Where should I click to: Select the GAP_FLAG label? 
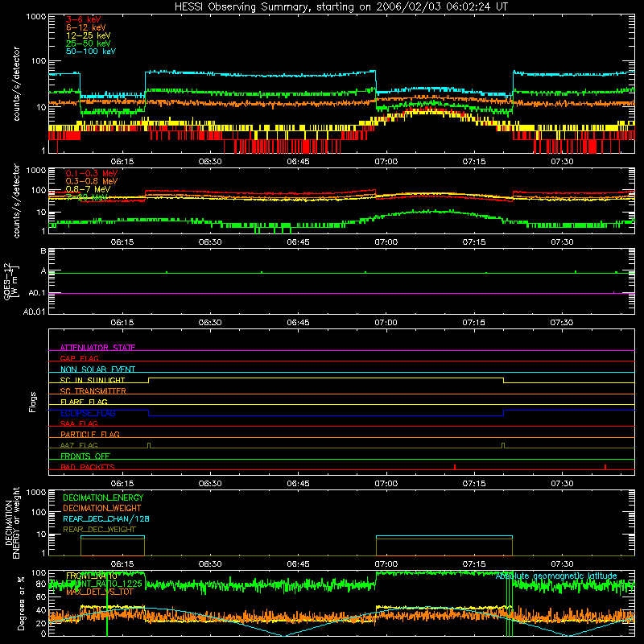[79, 358]
